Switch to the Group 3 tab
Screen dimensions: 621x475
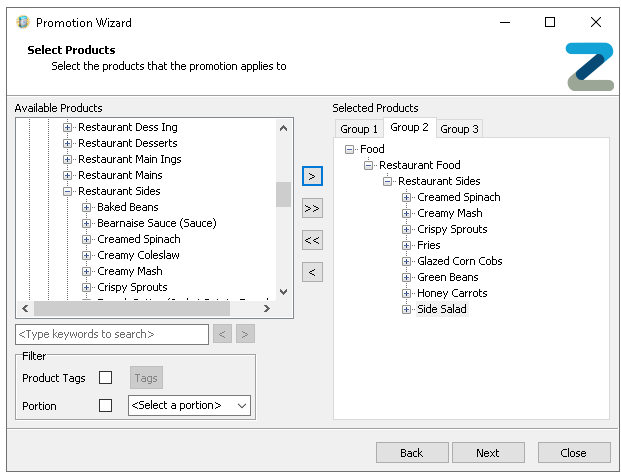tap(459, 129)
